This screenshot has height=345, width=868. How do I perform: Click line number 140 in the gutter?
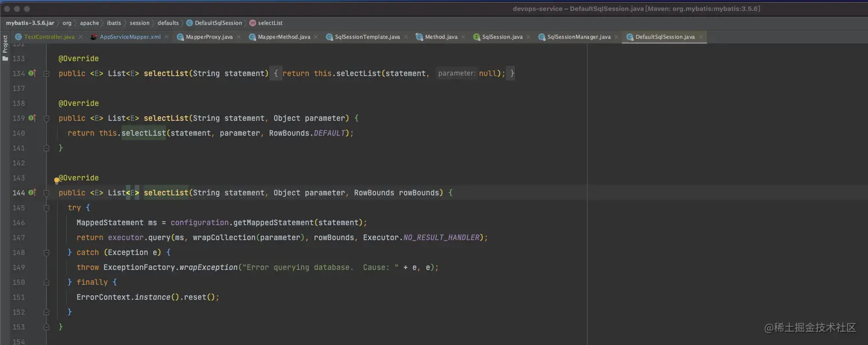coord(18,133)
